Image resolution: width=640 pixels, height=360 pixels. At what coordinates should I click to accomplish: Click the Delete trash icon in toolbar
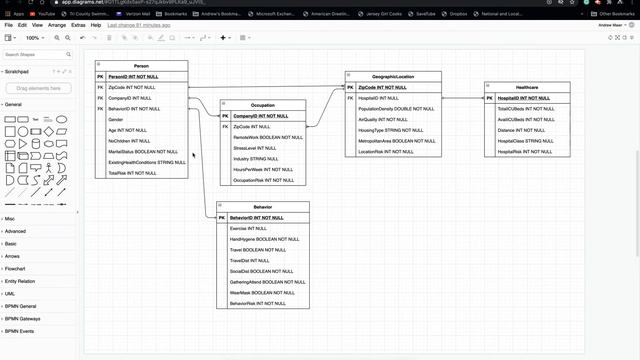[x=109, y=38]
